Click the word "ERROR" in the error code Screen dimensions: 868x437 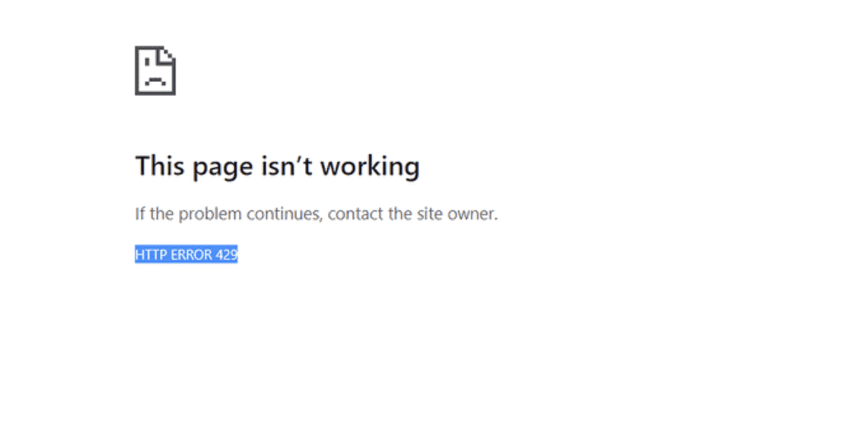(x=192, y=255)
